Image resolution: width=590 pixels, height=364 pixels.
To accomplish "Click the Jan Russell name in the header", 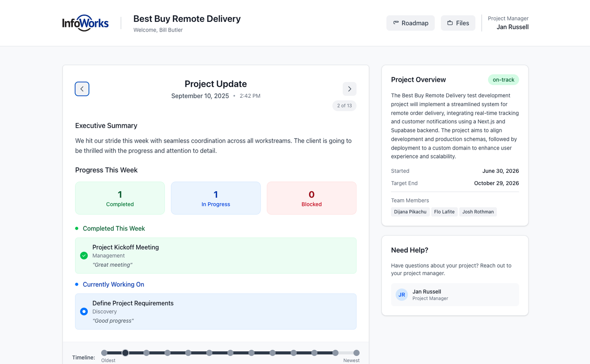I will [x=512, y=27].
